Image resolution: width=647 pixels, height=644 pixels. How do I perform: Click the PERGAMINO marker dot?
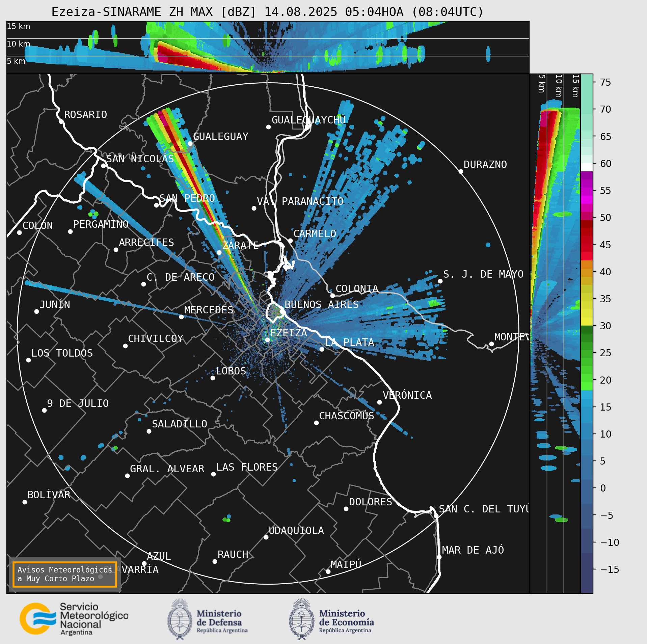70,231
